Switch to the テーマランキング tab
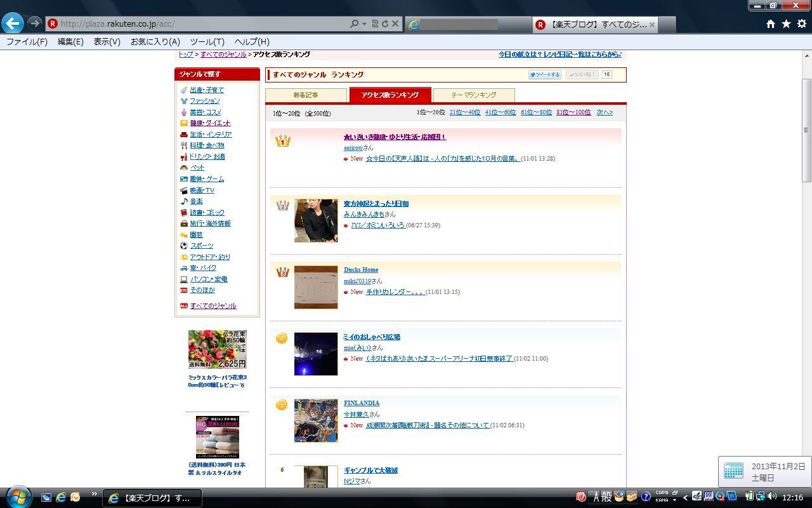The height and width of the screenshot is (508, 812). (x=473, y=95)
